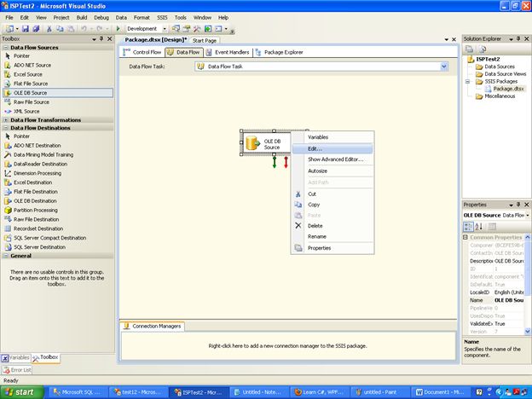Collapse the General toolbox group
This screenshot has height=399, width=532.
pyautogui.click(x=6, y=256)
